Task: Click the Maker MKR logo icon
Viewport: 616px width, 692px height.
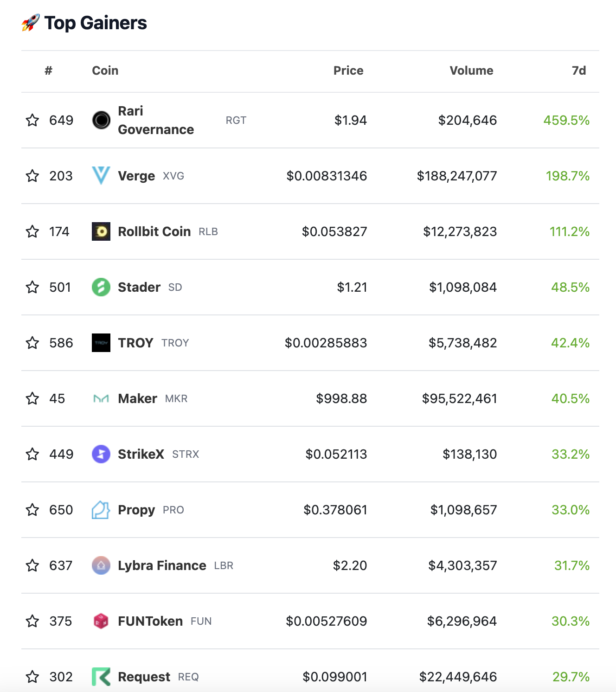Action: [101, 398]
